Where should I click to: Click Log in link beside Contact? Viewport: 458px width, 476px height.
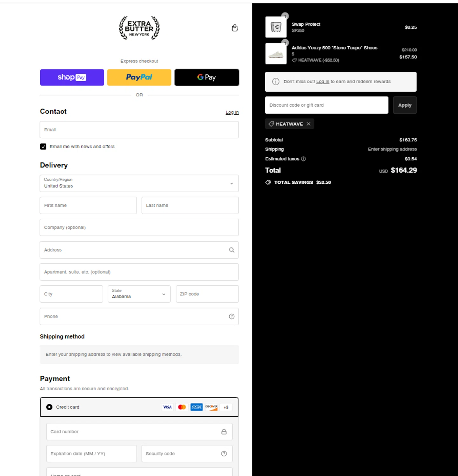coord(232,112)
